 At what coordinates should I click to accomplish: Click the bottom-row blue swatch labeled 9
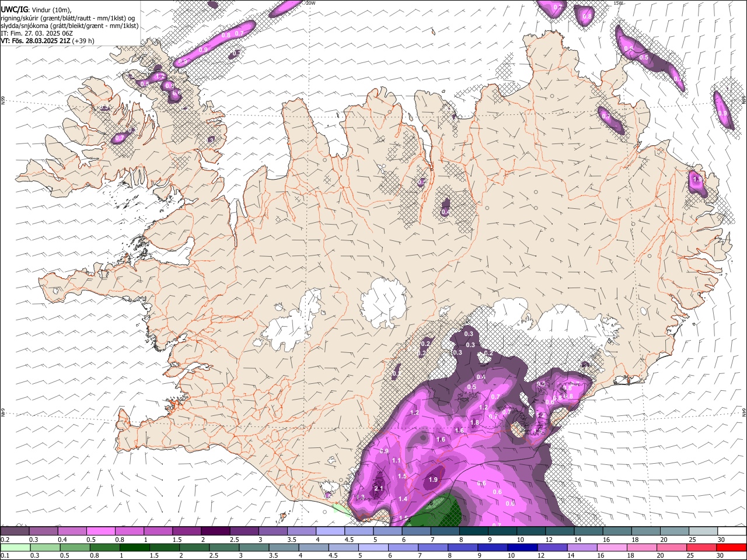[493, 547]
